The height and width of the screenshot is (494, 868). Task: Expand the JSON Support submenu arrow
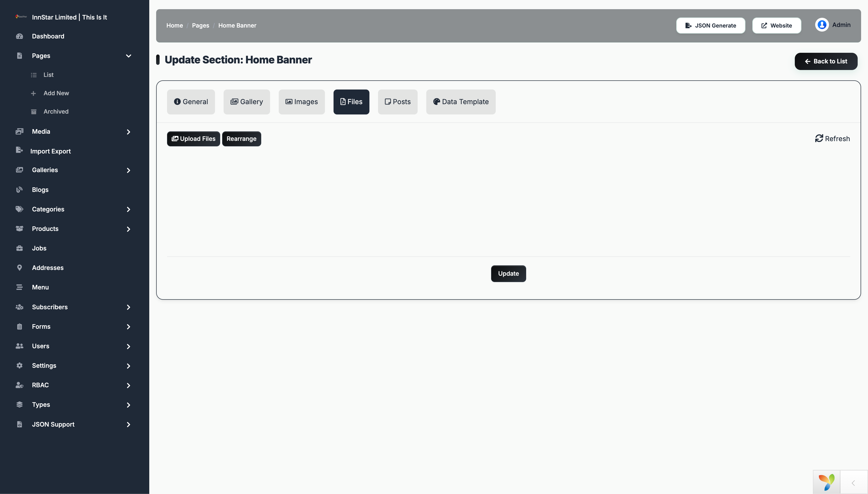(129, 425)
